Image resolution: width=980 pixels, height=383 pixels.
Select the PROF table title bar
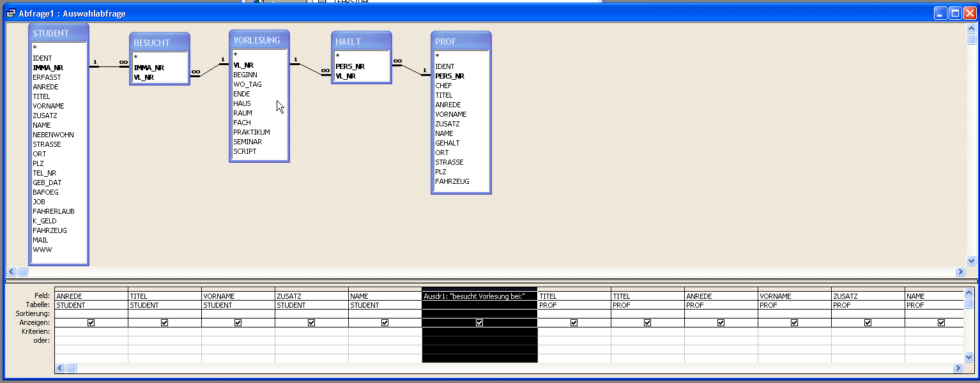[x=461, y=41]
